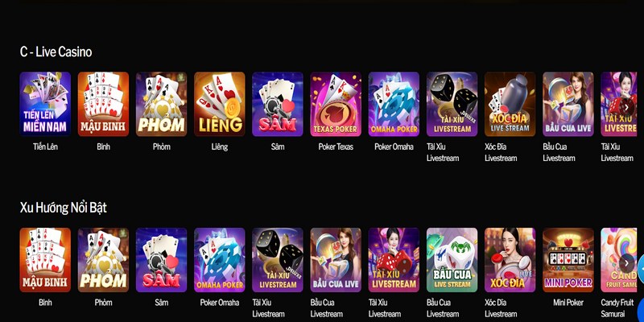Open Bầu Cua Live in Live Casino row
Image resolution: width=644 pixels, height=322 pixels.
click(568, 104)
